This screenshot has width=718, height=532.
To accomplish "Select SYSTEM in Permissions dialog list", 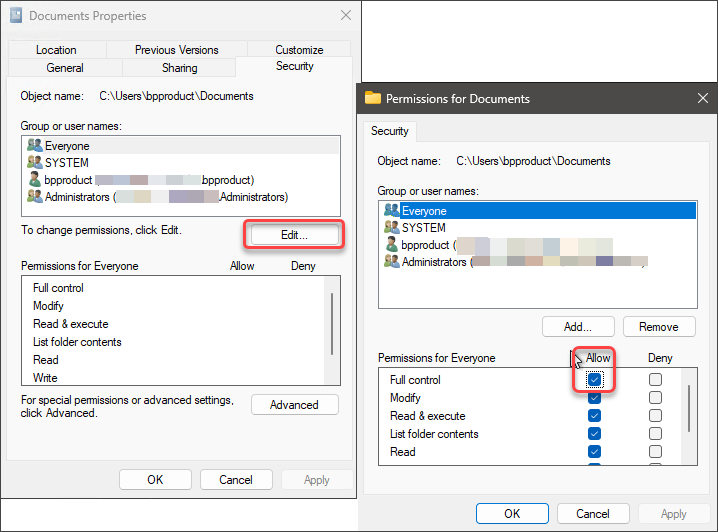I will [538, 228].
